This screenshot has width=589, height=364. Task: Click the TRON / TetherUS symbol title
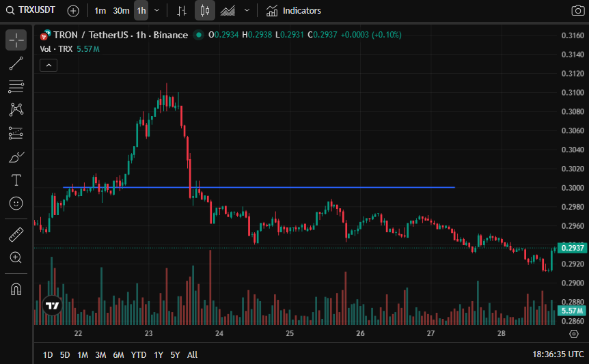click(120, 35)
